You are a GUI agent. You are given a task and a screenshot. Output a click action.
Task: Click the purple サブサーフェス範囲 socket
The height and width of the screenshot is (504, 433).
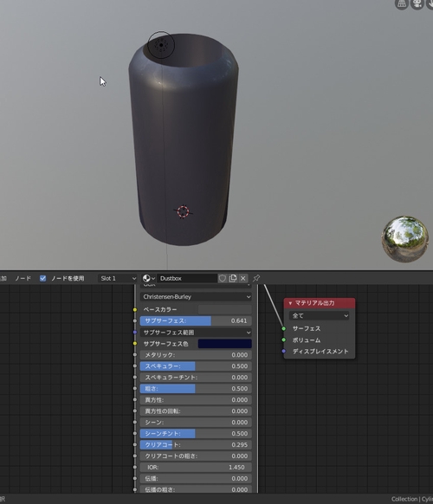[x=135, y=332]
